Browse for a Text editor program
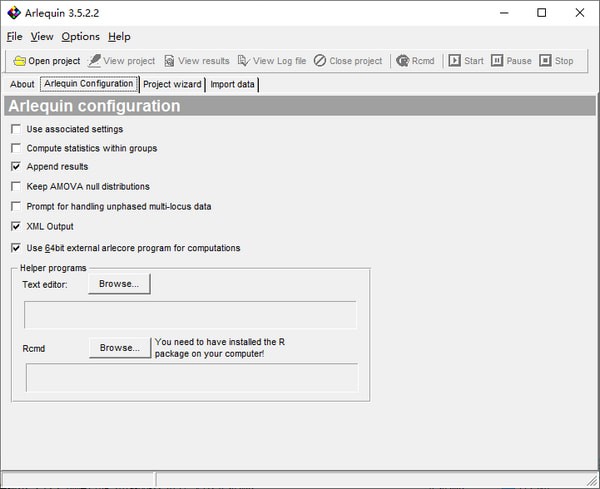 pyautogui.click(x=119, y=284)
